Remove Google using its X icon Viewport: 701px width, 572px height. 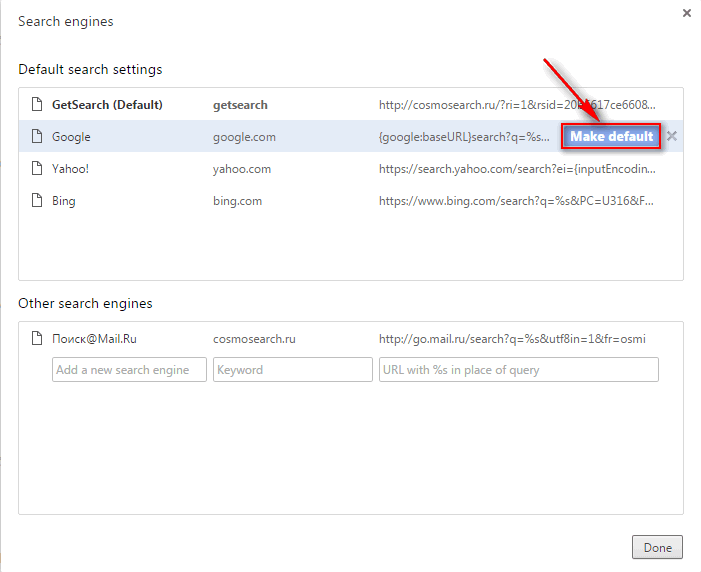(671, 136)
